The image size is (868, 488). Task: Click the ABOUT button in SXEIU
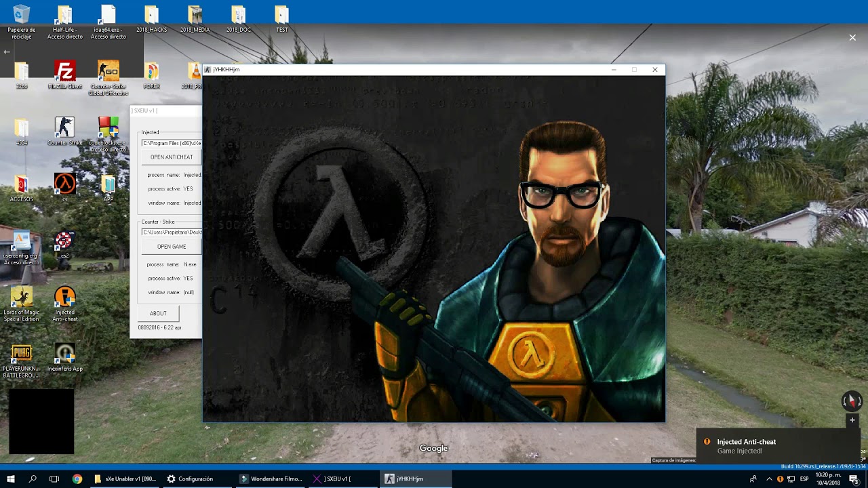158,313
